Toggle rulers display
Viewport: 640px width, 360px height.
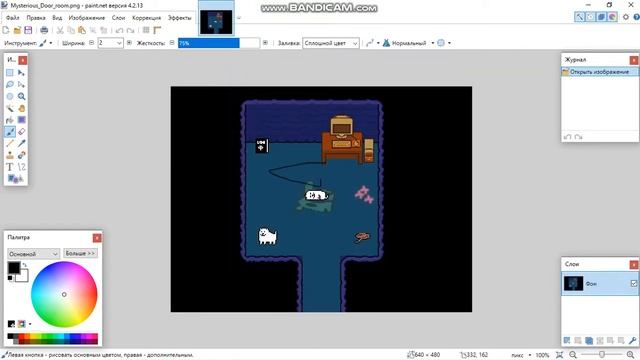pyautogui.click(x=157, y=30)
